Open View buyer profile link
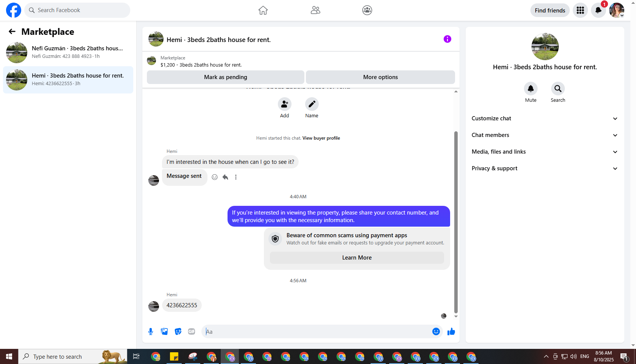636x364 pixels. click(321, 138)
